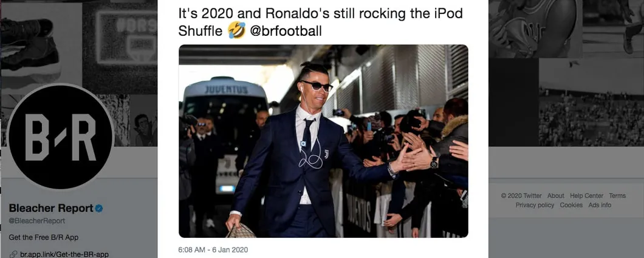Image resolution: width=644 pixels, height=258 pixels.
Task: Open the About footer link
Action: [556, 196]
